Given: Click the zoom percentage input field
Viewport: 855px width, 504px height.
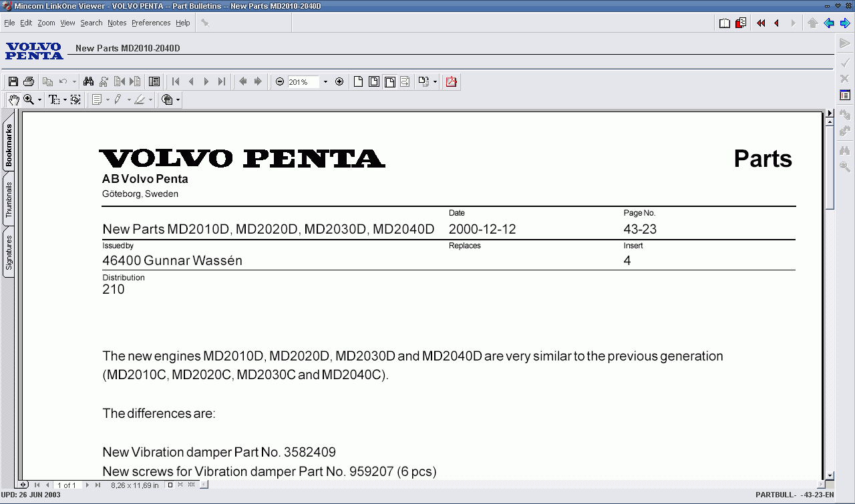Looking at the screenshot, I should (301, 81).
